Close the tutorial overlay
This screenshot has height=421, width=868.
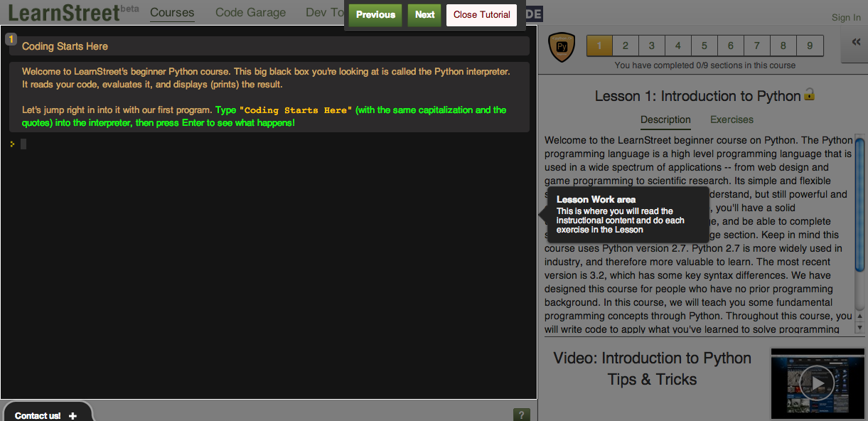coord(481,15)
